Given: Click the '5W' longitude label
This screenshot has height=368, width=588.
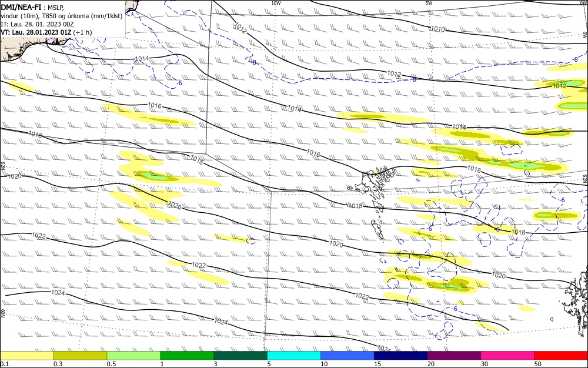Looking at the screenshot, I should coord(429,3).
